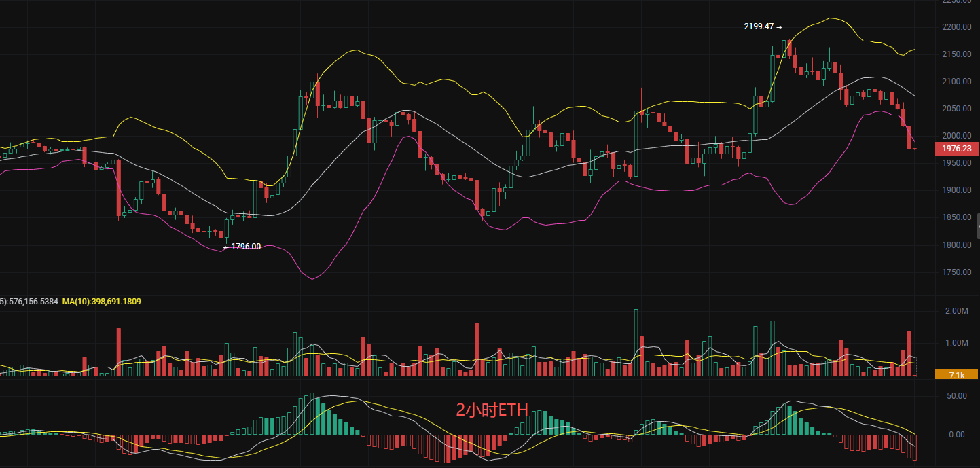Click the 50.00 MACD axis label
The width and height of the screenshot is (980, 468).
[x=956, y=395]
